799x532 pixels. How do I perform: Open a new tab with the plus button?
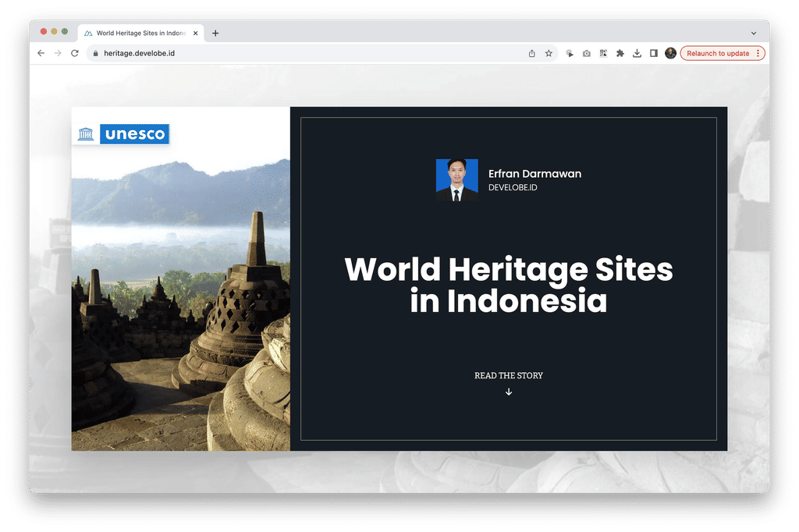(215, 33)
